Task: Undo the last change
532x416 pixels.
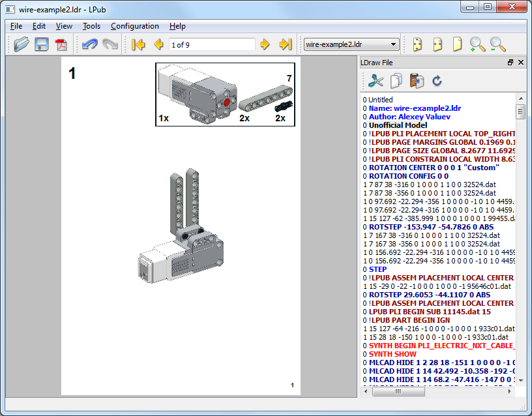Action: (x=89, y=44)
